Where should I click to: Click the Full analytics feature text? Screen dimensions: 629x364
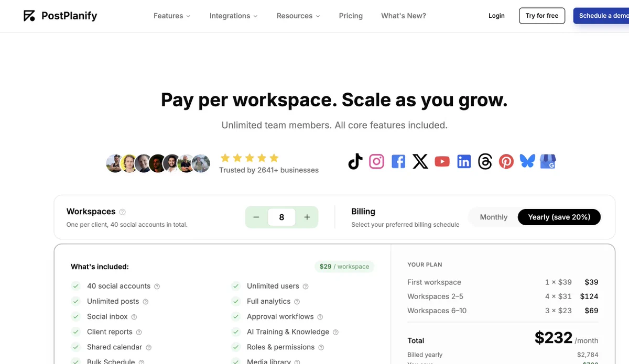(268, 301)
